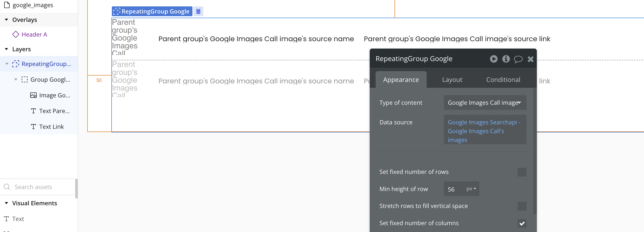
Task: Open the px unit dropdown for row height
Action: tap(471, 189)
